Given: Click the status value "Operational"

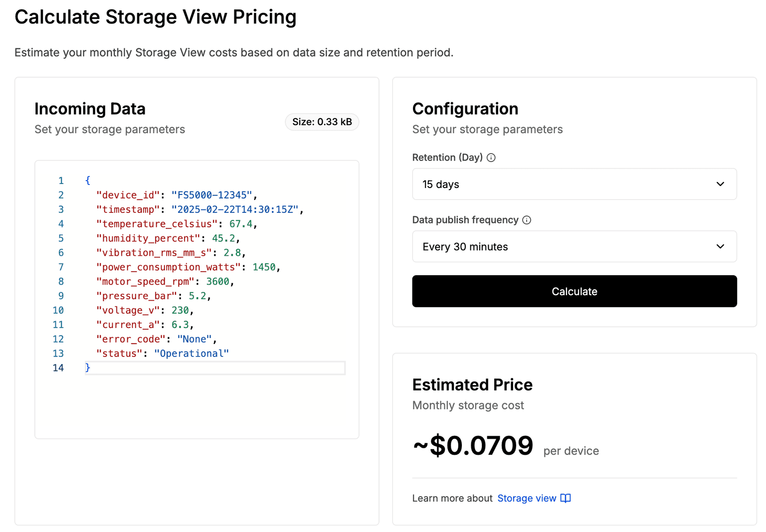Looking at the screenshot, I should (x=191, y=354).
